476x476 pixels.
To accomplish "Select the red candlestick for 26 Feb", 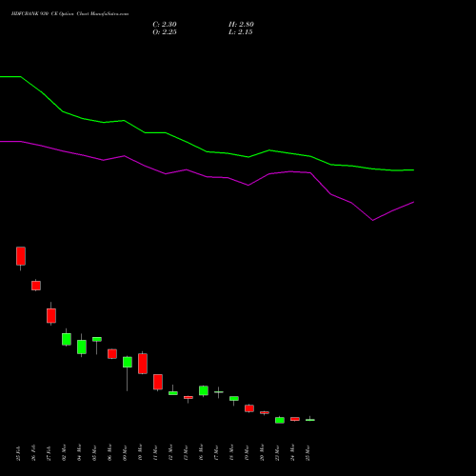I will coord(36,286).
